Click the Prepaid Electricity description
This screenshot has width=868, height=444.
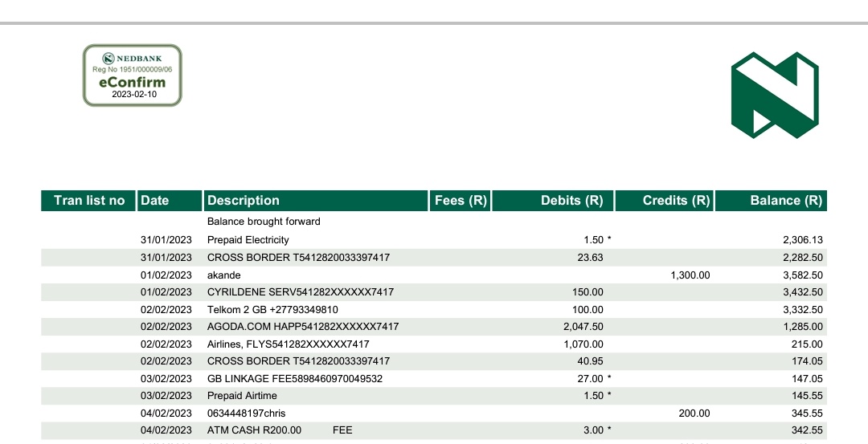[248, 240]
